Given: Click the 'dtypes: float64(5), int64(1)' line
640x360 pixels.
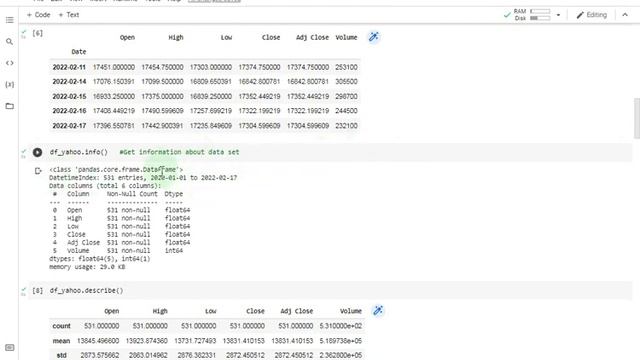Looking at the screenshot, I should tap(100, 259).
